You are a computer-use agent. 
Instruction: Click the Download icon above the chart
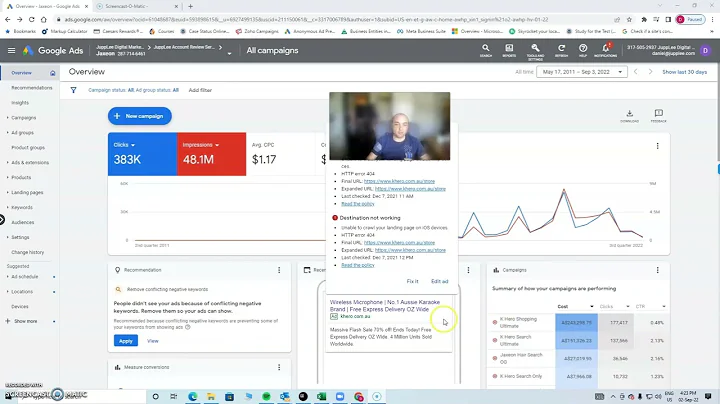click(x=630, y=115)
